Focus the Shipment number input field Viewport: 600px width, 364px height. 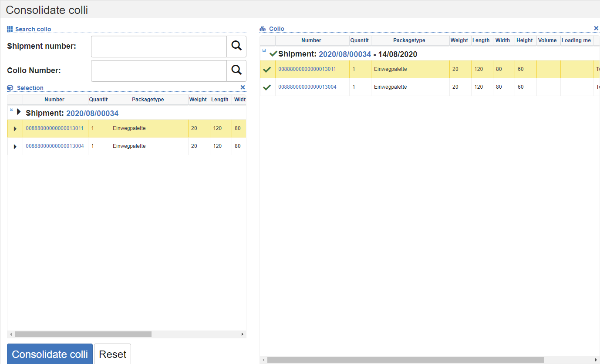[x=158, y=46]
